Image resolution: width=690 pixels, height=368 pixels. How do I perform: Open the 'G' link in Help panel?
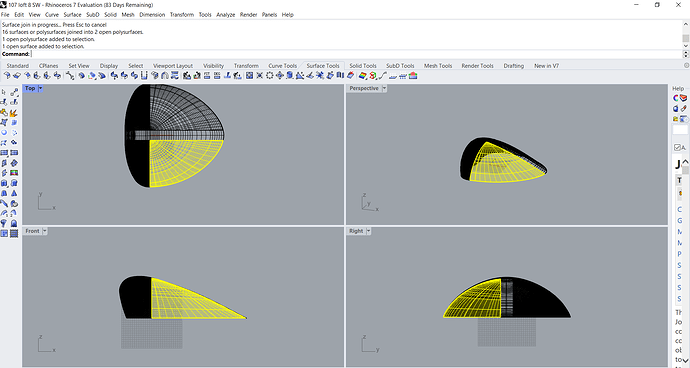pos(679,221)
